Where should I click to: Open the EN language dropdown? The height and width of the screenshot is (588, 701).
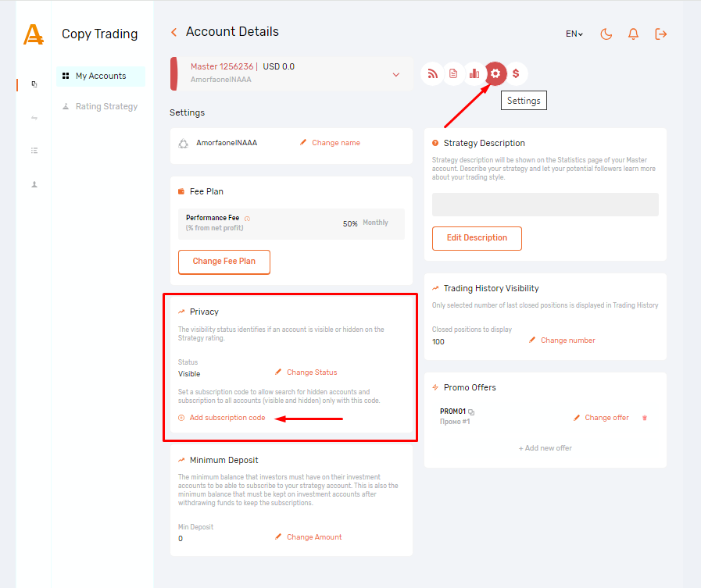coord(574,34)
